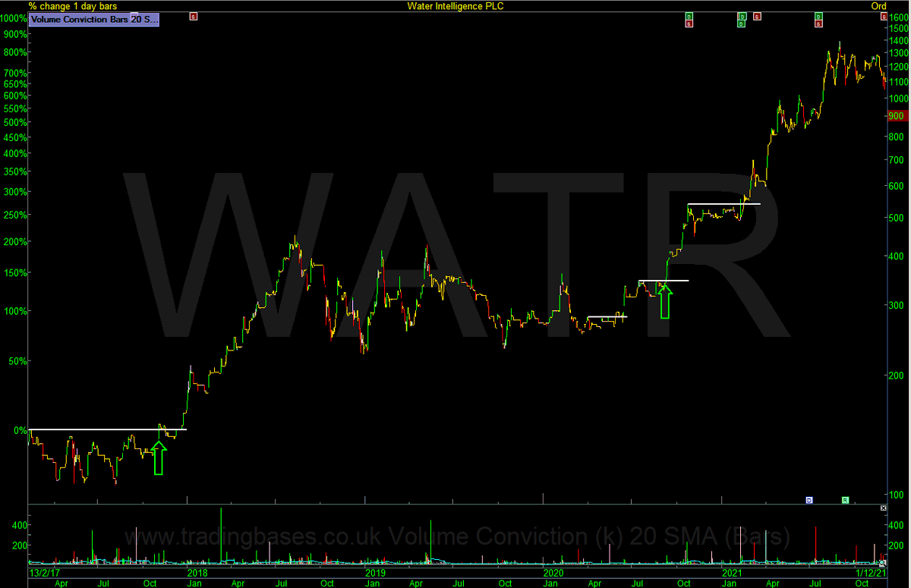Click the 500 price axis label

(x=897, y=218)
